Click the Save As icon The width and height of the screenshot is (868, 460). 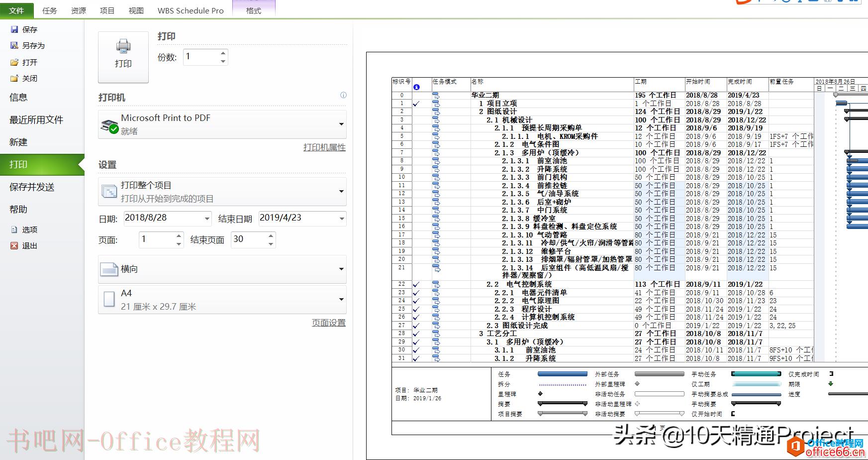pos(14,45)
